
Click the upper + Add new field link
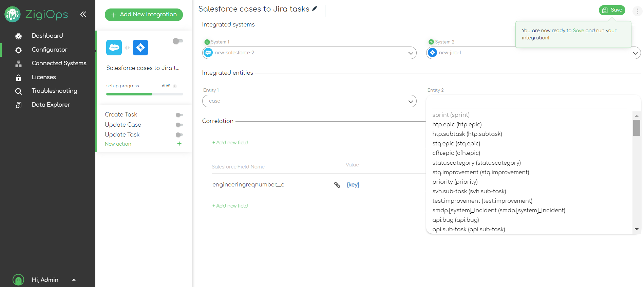[230, 143]
